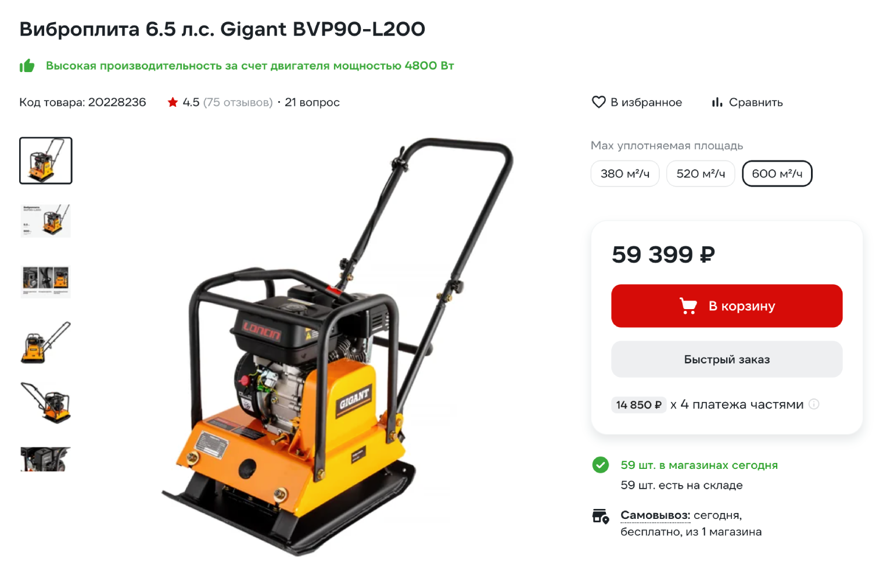Click the heart icon for favorites

598,102
